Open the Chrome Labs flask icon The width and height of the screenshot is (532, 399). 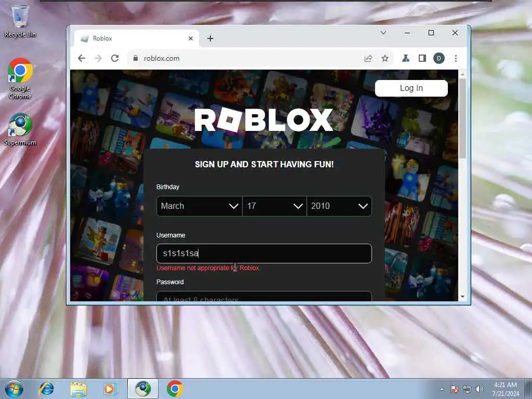pos(405,58)
